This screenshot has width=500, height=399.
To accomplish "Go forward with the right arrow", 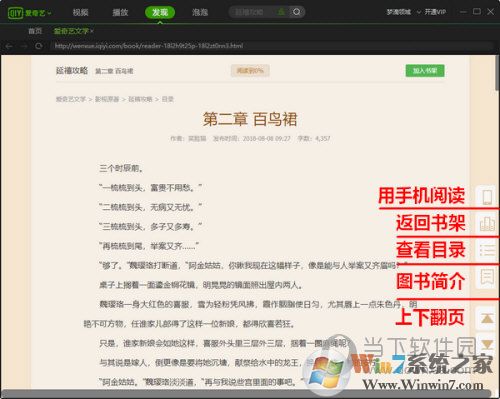I will pos(24,46).
